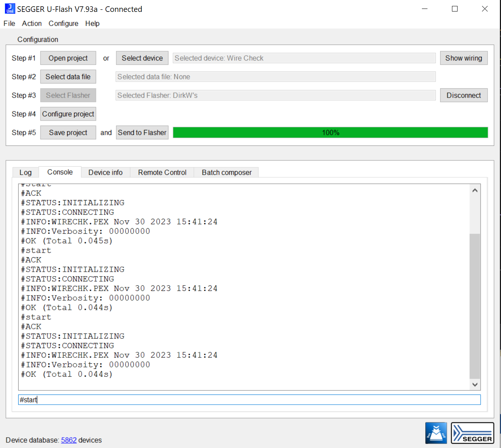Image resolution: width=501 pixels, height=448 pixels.
Task: Click the Selected Flasher: DirkW's field
Action: tap(275, 95)
